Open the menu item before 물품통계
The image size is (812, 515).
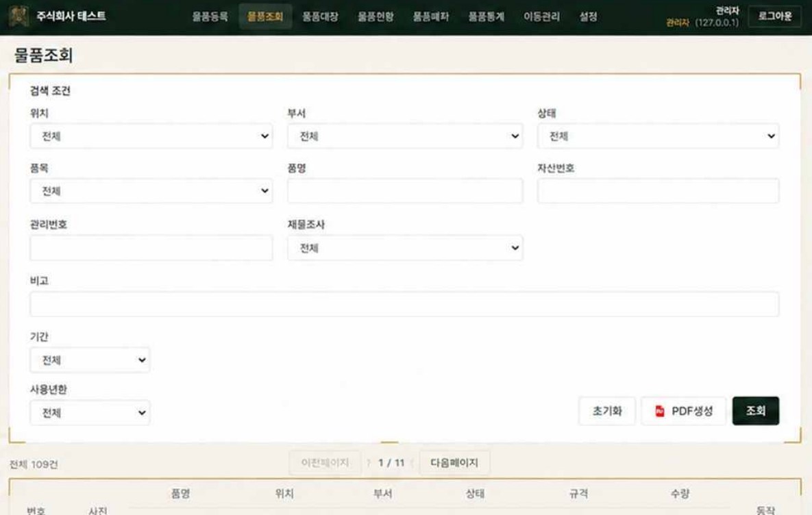pos(430,16)
